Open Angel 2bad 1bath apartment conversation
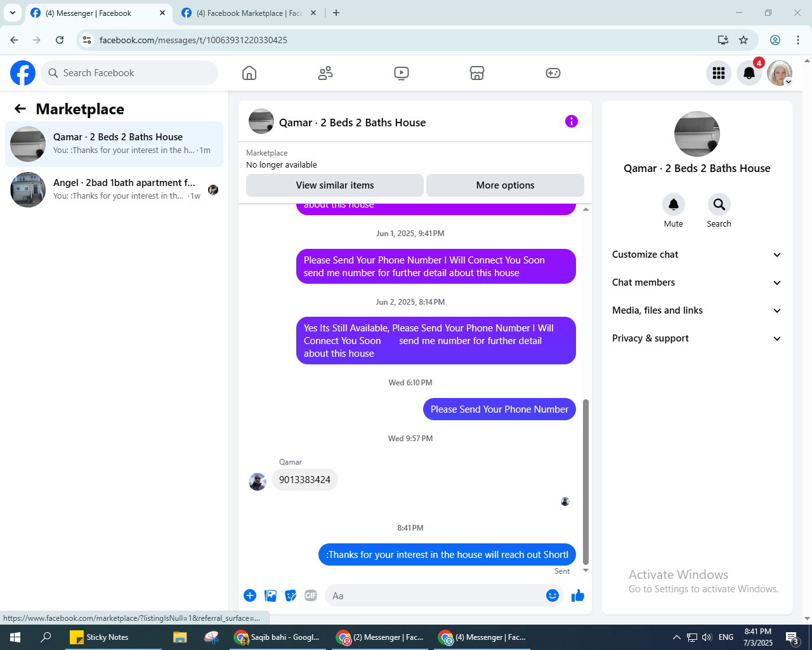Screen dimensions: 812x650 pyautogui.click(x=114, y=190)
